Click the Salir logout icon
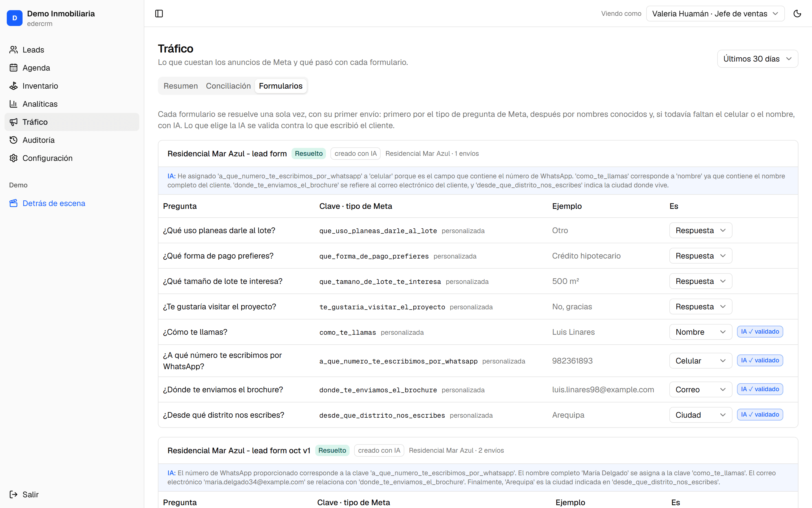This screenshot has width=812, height=508. 14,494
